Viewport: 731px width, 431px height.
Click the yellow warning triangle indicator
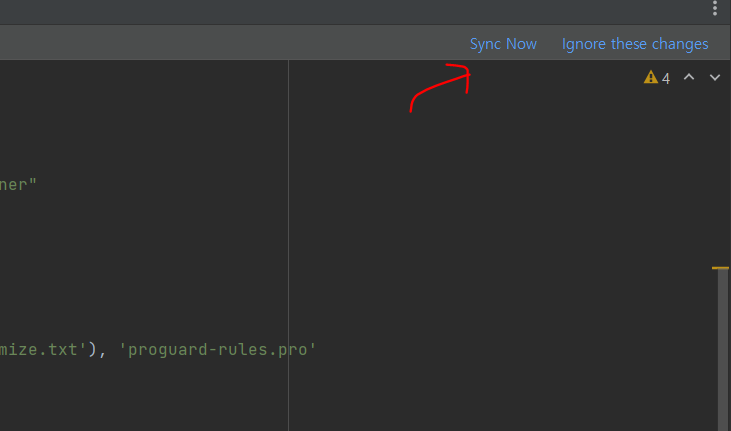point(651,77)
